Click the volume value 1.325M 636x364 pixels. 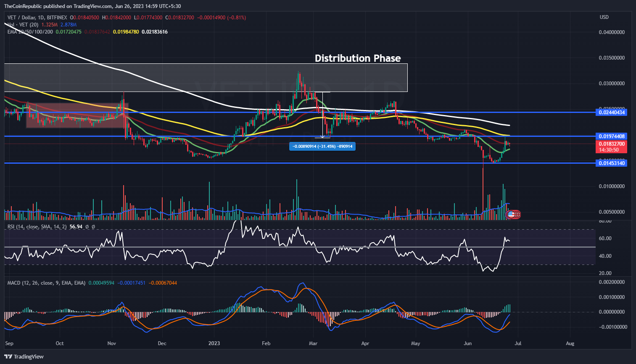coord(49,25)
